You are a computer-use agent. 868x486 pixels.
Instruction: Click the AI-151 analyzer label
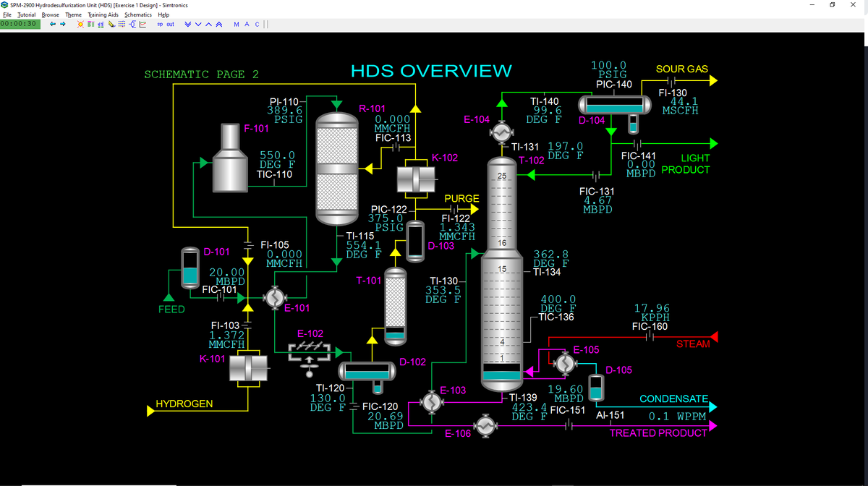(609, 416)
